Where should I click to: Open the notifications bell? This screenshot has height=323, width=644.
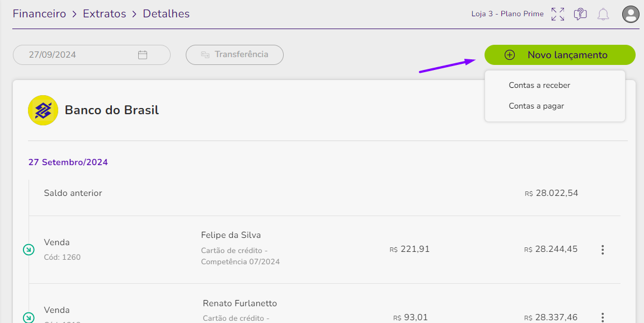tap(603, 15)
